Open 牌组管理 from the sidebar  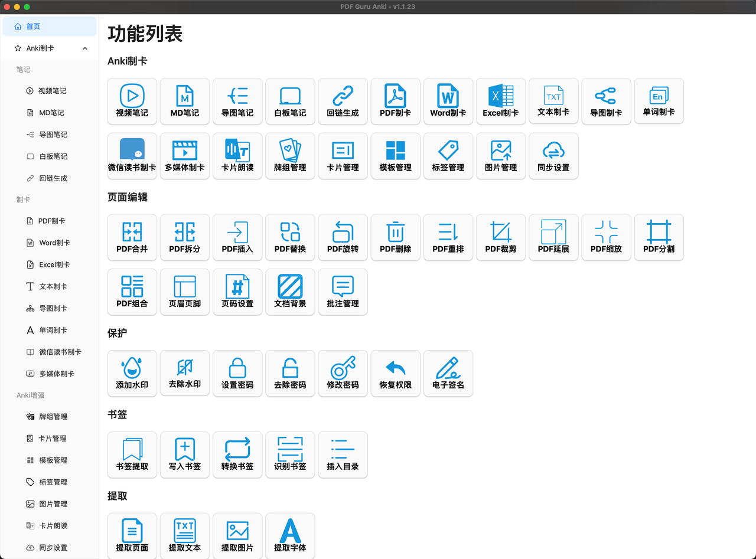pos(53,417)
